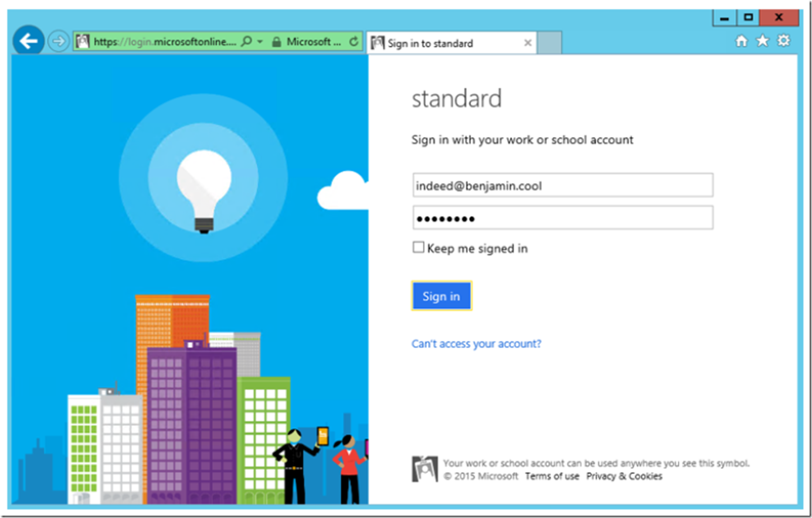Click the search magnifier in address bar
The height and width of the screenshot is (518, 812).
pos(247,42)
